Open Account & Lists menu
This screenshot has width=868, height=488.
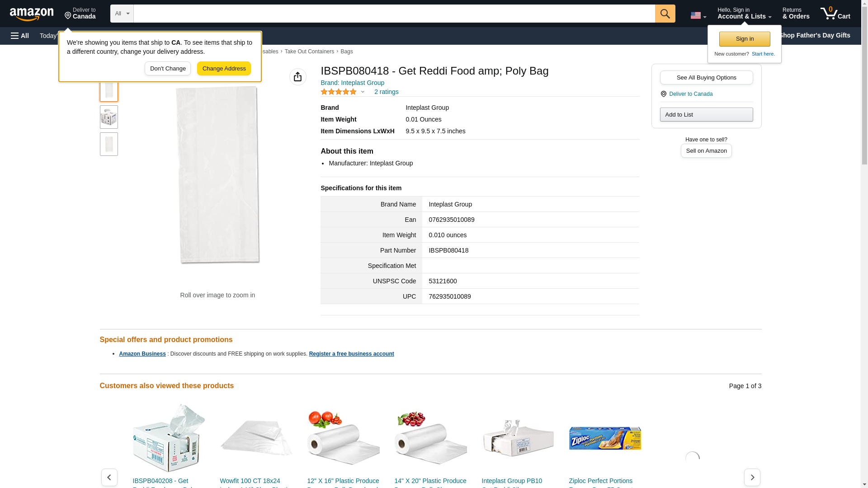click(744, 14)
